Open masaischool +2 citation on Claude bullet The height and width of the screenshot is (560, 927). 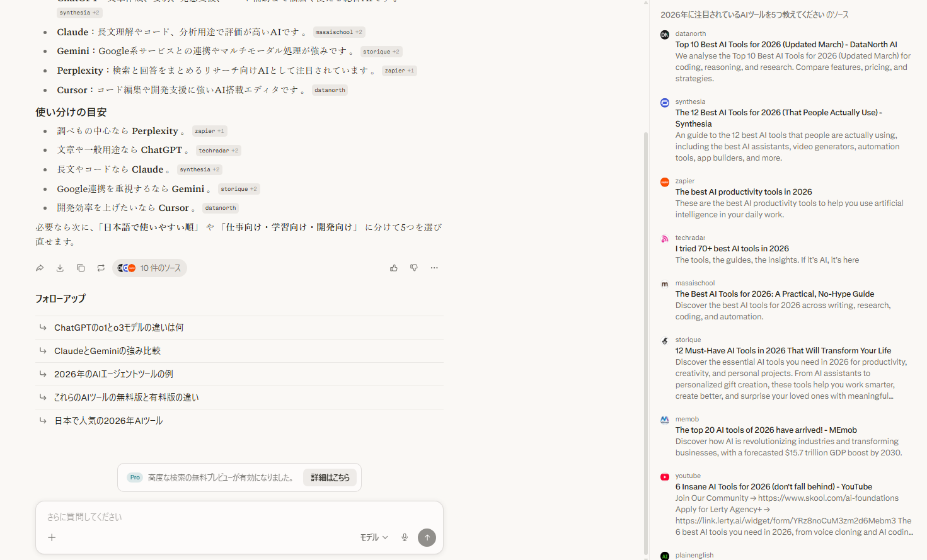point(339,32)
